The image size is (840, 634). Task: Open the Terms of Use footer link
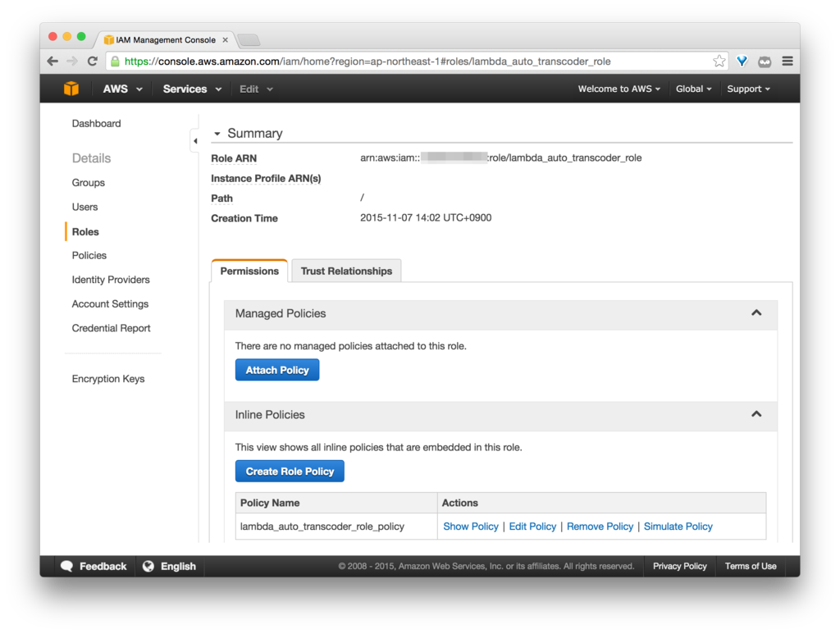751,566
